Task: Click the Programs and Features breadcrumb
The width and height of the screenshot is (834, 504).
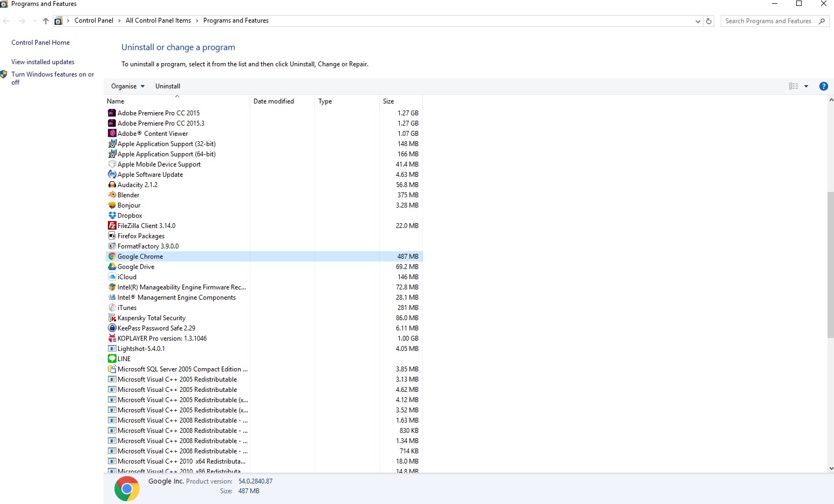Action: click(236, 20)
